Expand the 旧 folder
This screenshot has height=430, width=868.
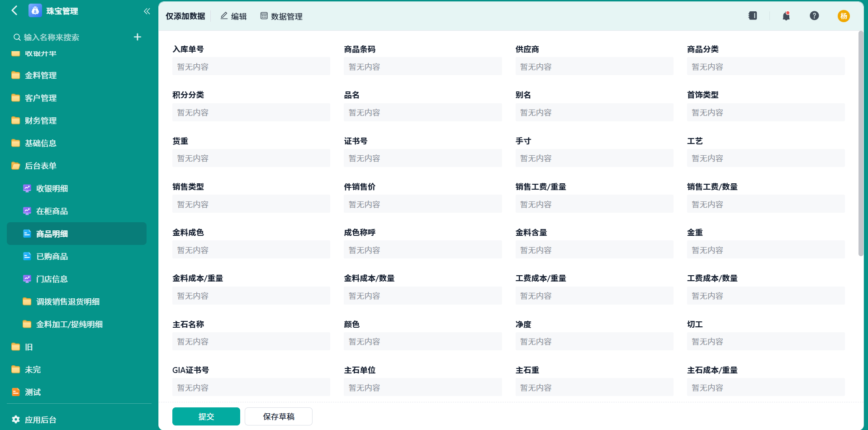(76, 347)
